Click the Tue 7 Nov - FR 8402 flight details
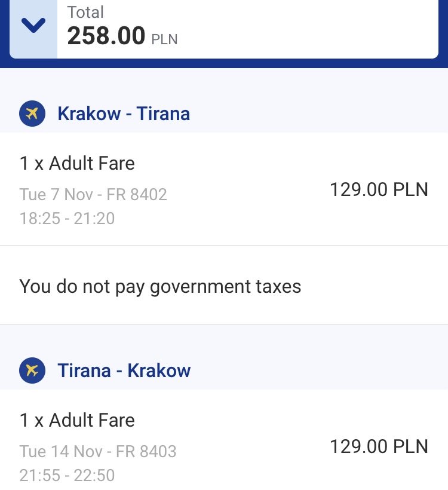The image size is (448, 490). pos(93,194)
